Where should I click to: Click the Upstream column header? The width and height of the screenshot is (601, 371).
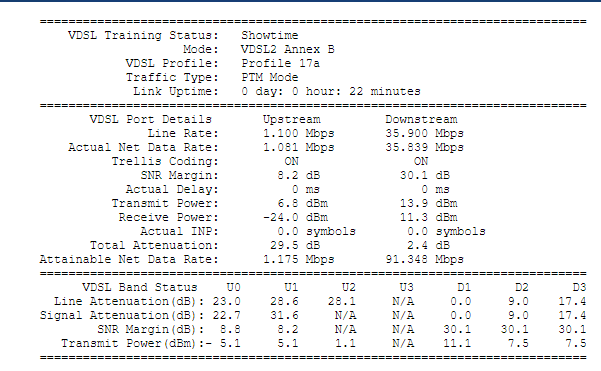(291, 120)
